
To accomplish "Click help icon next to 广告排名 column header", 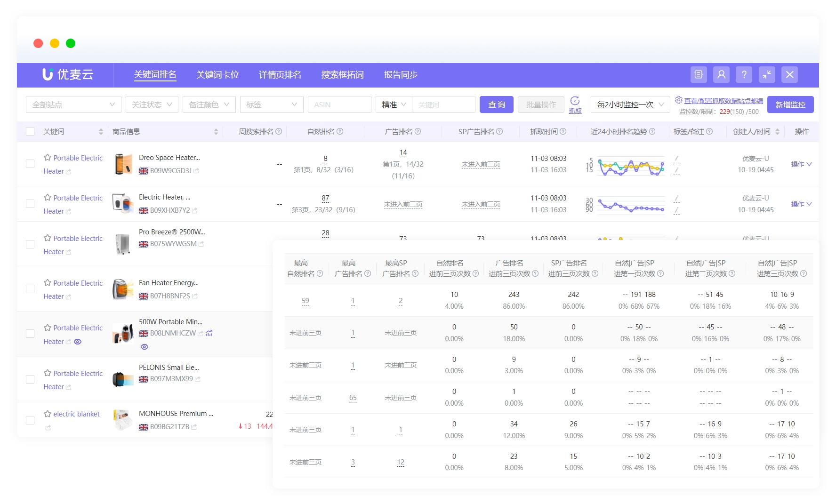I will click(418, 132).
